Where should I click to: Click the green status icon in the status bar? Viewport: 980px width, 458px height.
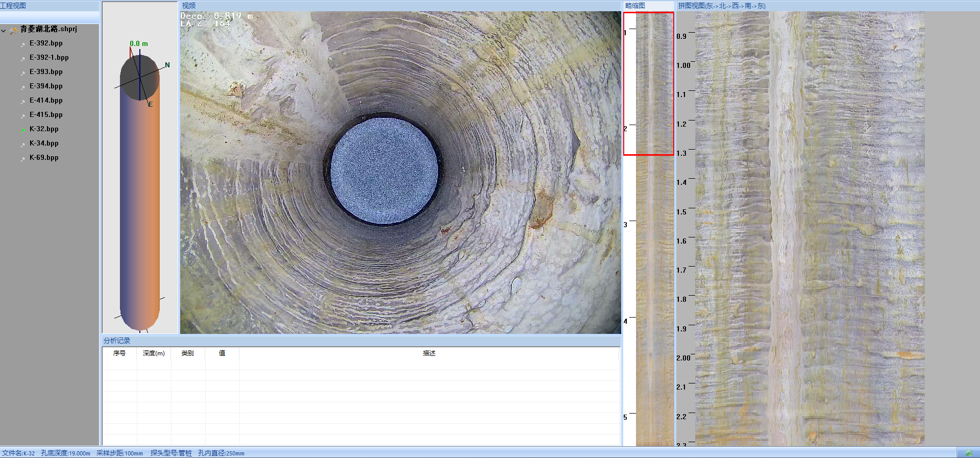pos(968,453)
